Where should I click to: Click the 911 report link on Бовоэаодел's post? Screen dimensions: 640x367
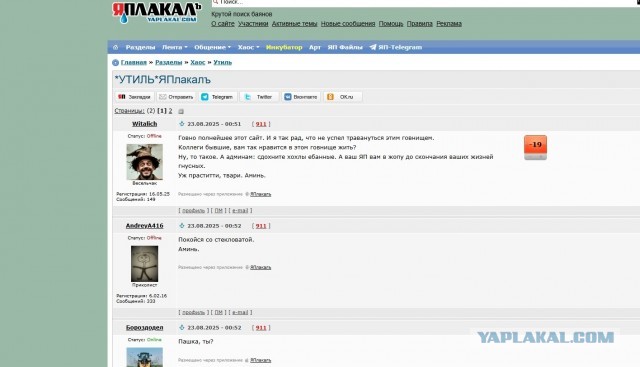[x=261, y=328]
